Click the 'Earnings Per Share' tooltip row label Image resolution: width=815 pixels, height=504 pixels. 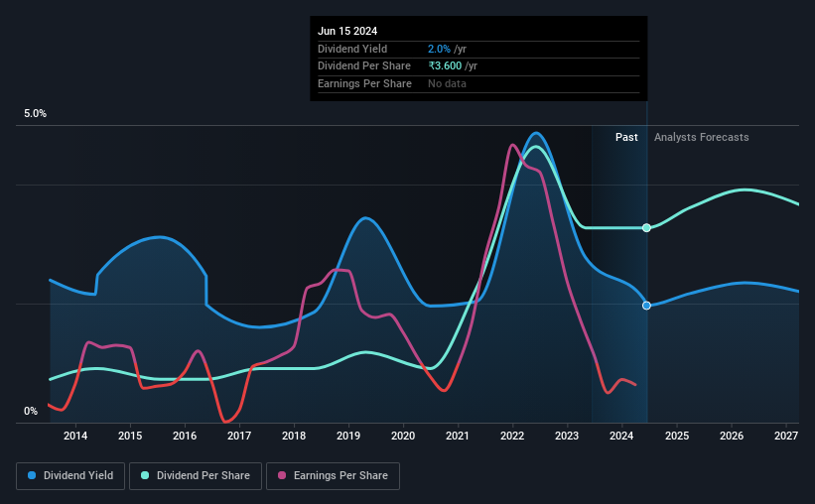[364, 83]
